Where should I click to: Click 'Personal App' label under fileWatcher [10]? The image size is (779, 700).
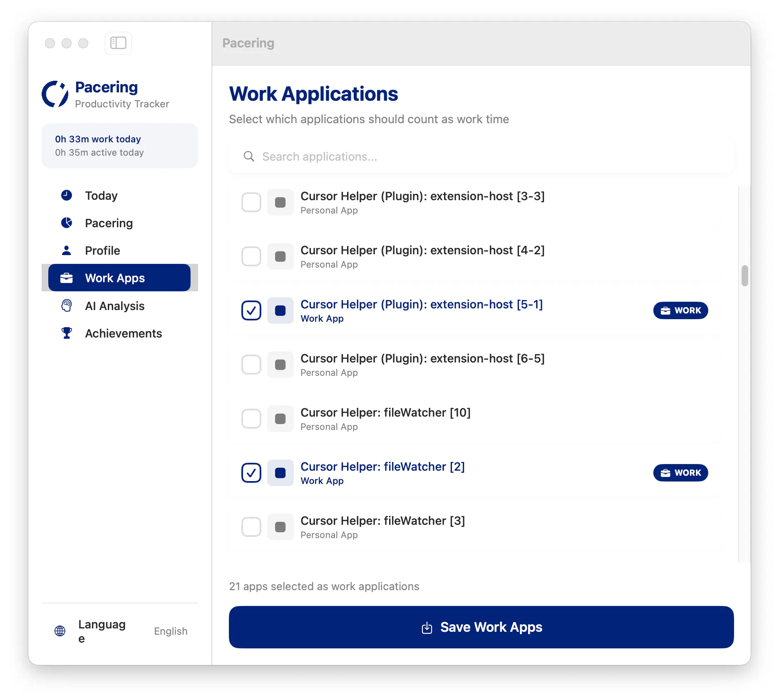329,427
